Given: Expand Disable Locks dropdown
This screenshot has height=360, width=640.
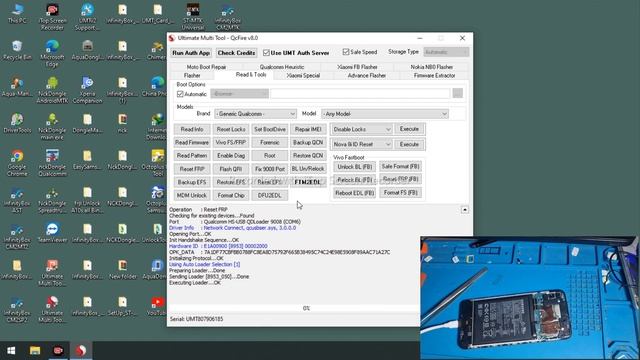Looking at the screenshot, I should pos(361,129).
